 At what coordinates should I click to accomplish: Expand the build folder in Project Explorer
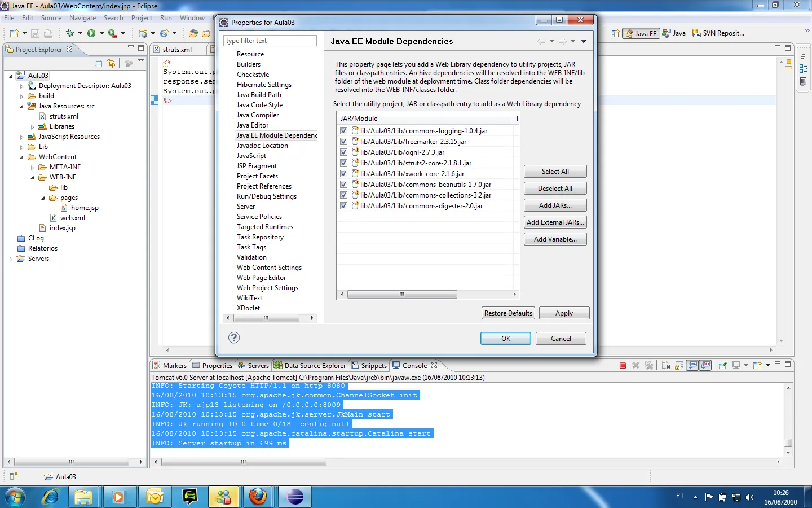coord(21,96)
